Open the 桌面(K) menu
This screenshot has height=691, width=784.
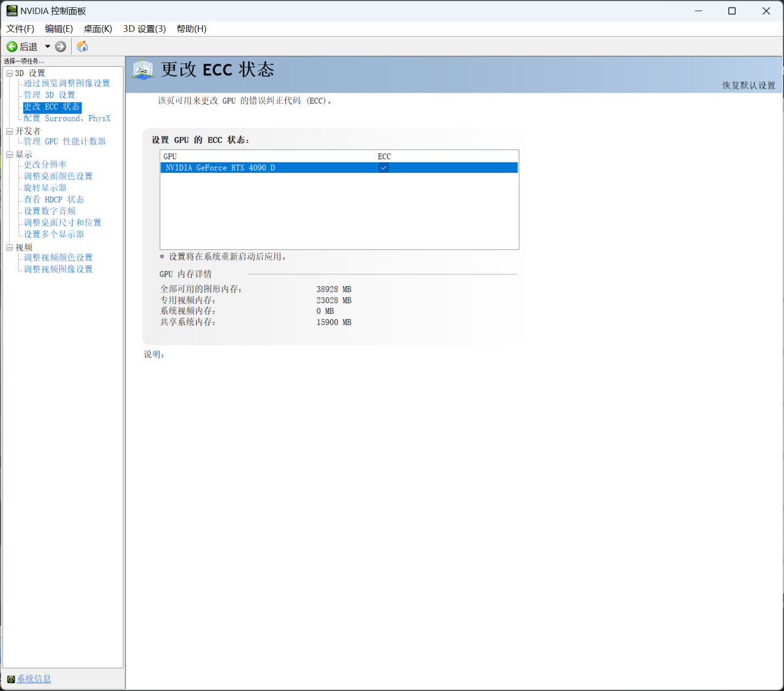pos(98,29)
